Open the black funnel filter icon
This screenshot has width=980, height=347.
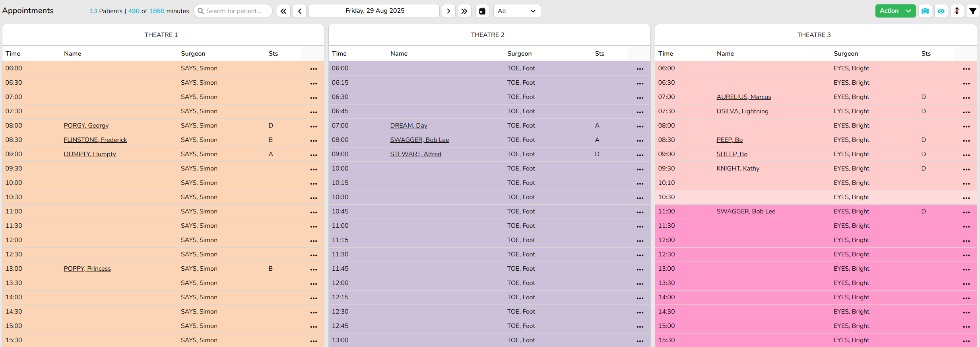coord(972,11)
